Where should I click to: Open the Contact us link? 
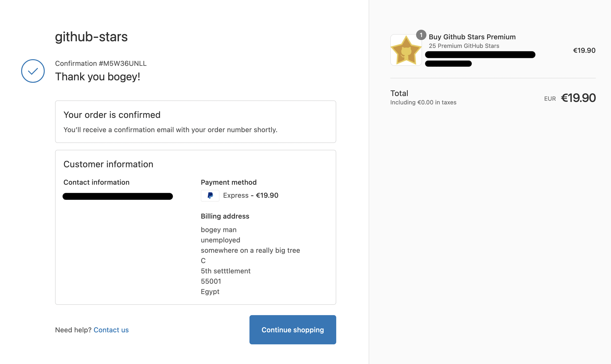111,330
